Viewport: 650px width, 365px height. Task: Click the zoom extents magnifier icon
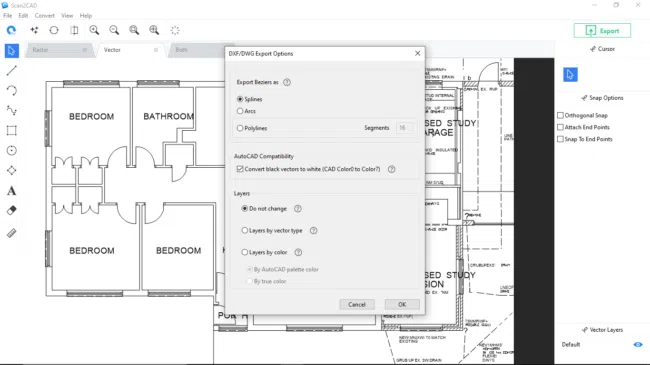pos(154,30)
